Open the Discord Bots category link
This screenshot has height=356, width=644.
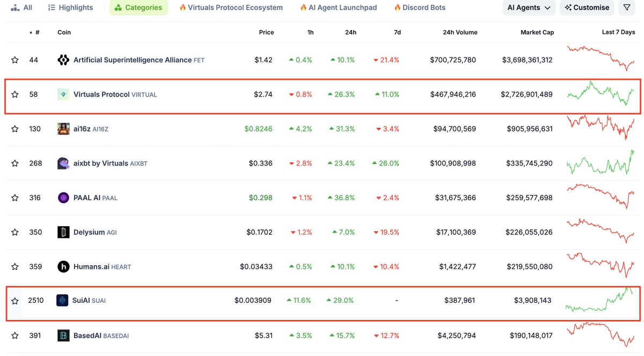pos(420,8)
